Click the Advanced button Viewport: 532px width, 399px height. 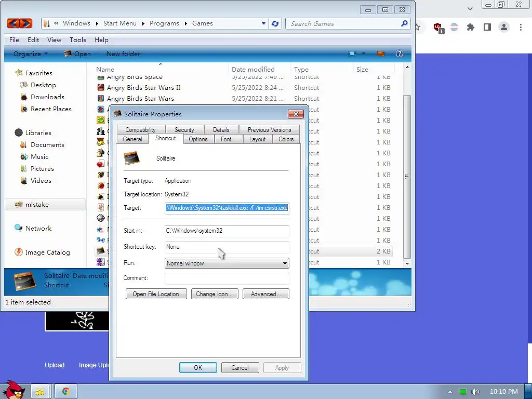pyautogui.click(x=266, y=294)
